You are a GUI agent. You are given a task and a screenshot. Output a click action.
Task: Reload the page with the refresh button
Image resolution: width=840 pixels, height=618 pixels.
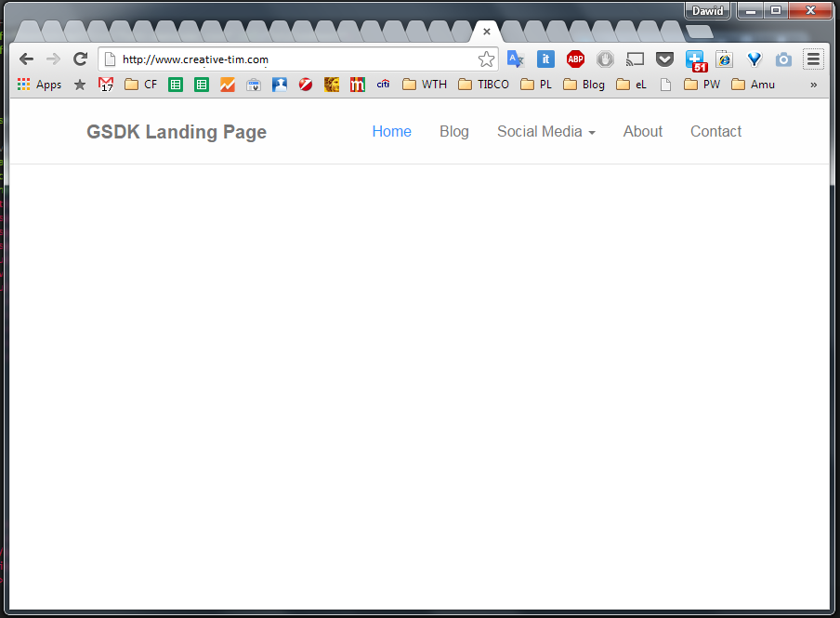80,59
